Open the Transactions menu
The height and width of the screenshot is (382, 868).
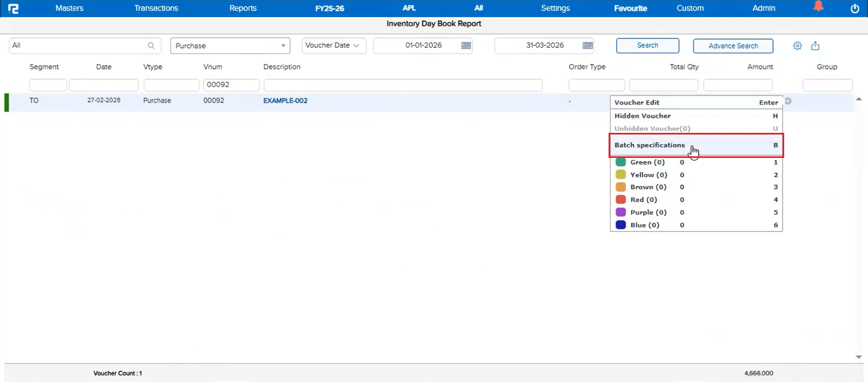156,9
